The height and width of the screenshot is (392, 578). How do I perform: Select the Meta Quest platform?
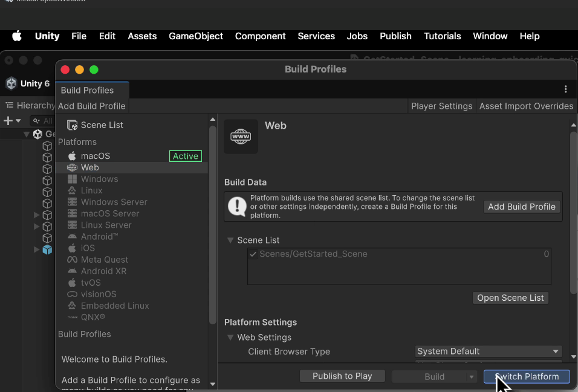point(132,259)
